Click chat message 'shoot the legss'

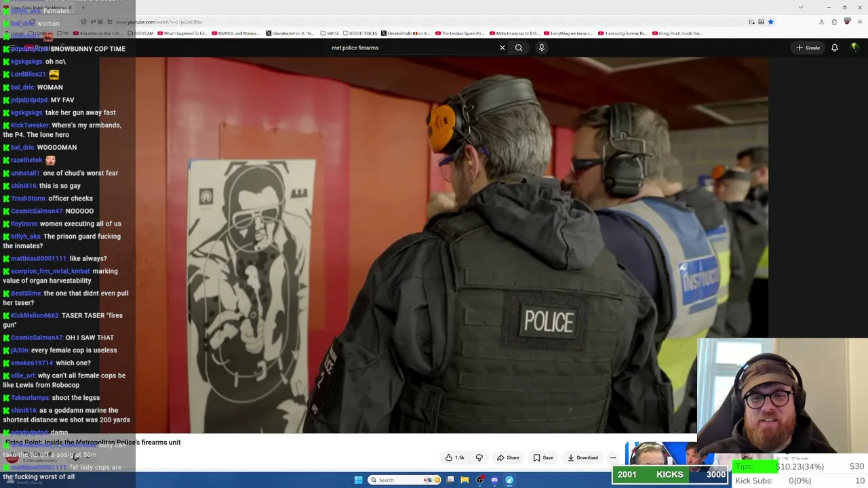76,398
